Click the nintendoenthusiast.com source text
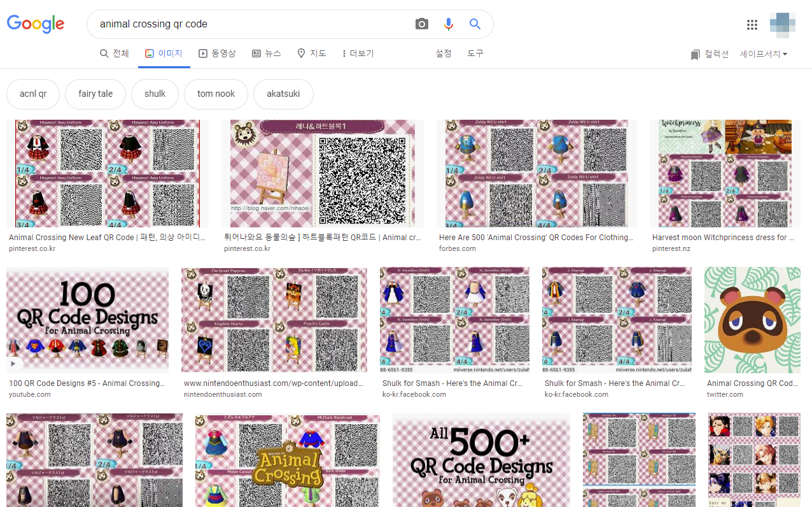 click(223, 395)
